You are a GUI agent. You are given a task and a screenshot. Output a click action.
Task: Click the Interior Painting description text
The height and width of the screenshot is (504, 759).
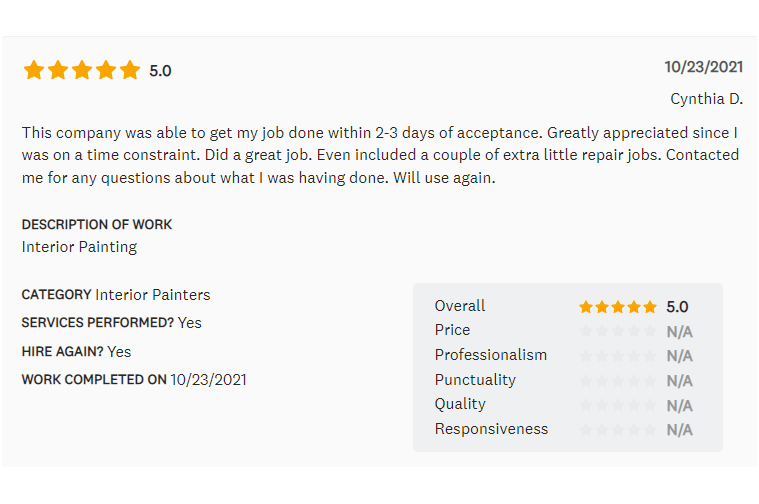(x=79, y=247)
